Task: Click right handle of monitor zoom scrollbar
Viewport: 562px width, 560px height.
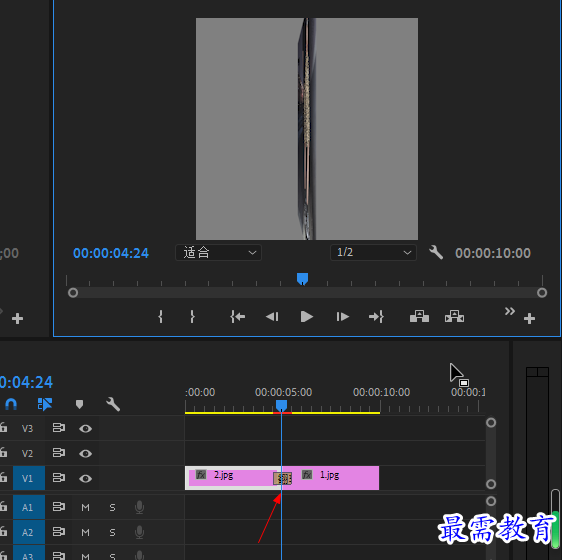Action: point(542,293)
